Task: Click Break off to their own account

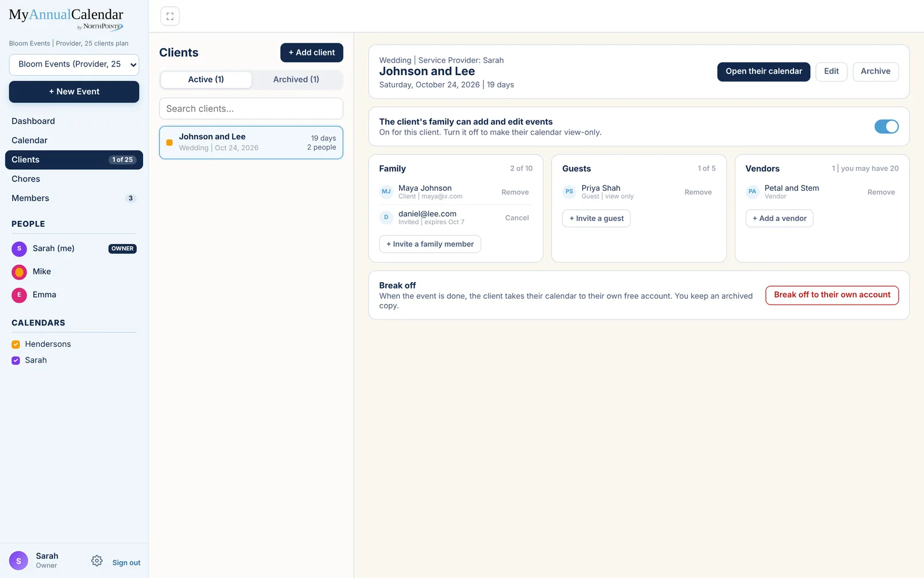Action: [832, 295]
